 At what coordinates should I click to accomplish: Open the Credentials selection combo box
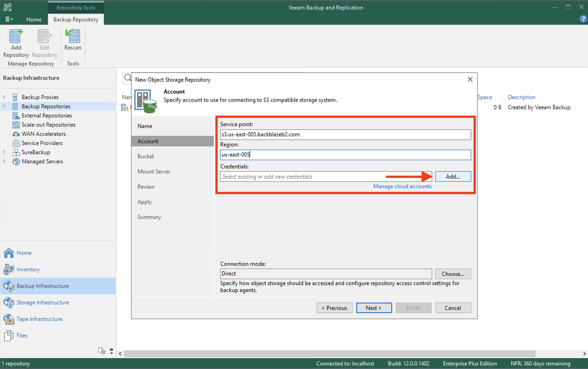click(x=326, y=176)
